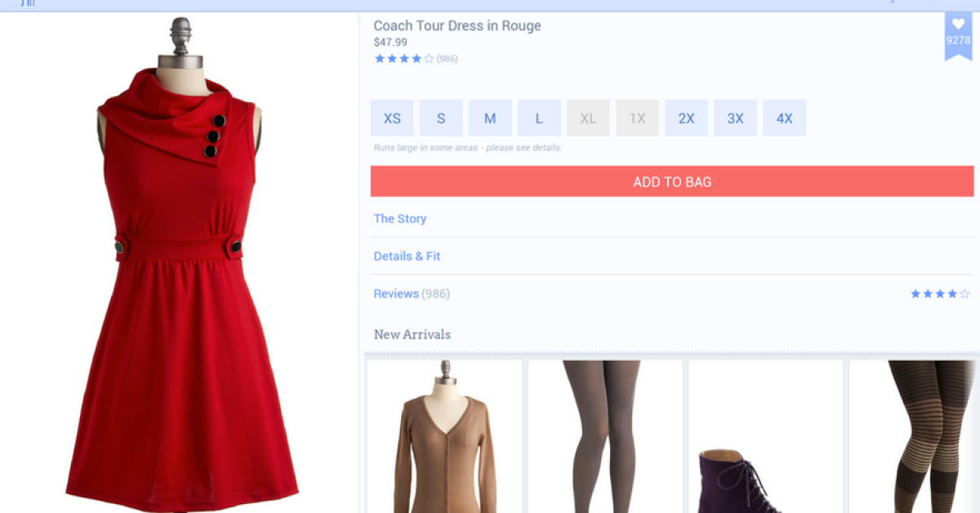Click the Coach Tour Dress in Rouge title
This screenshot has width=980, height=513.
click(x=457, y=26)
